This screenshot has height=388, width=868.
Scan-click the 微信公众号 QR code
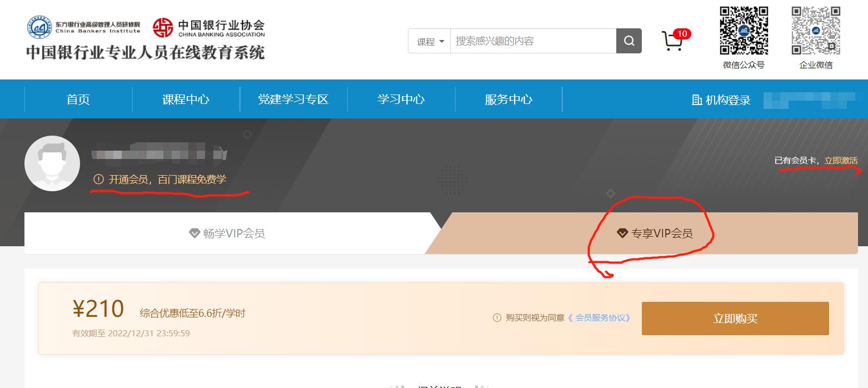pos(744,31)
